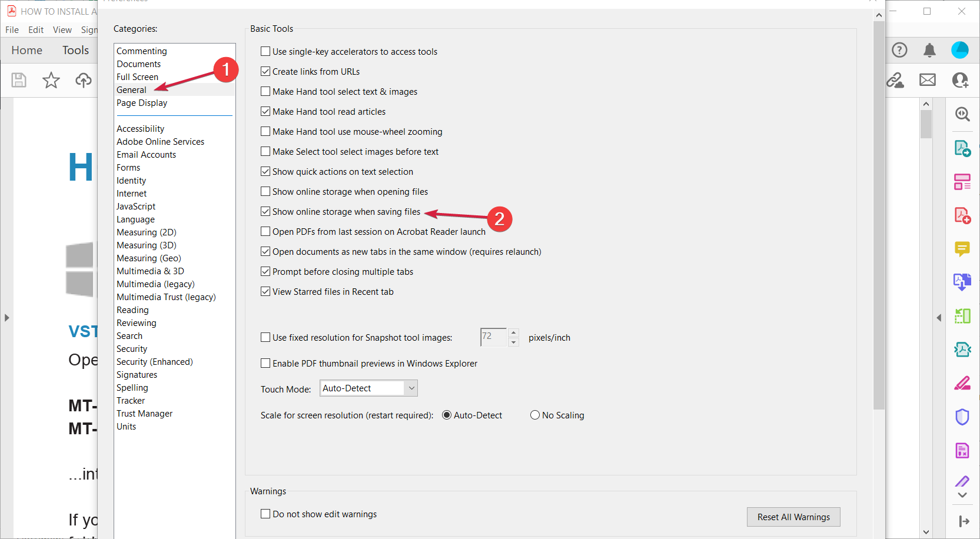Tick Do not show edit warnings
980x539 pixels.
tap(265, 514)
